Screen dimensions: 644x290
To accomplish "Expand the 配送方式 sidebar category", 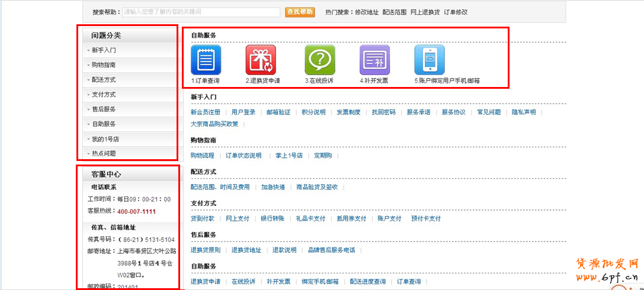I will (x=104, y=79).
